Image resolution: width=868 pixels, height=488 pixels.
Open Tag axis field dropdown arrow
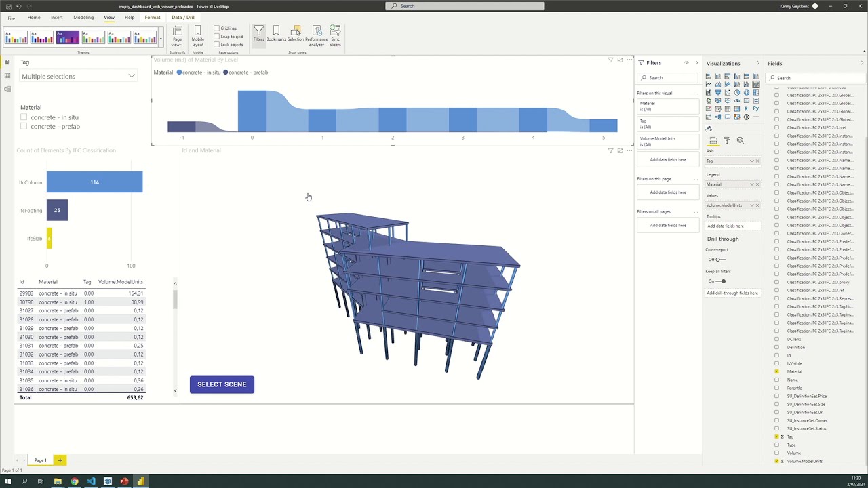[751, 161]
